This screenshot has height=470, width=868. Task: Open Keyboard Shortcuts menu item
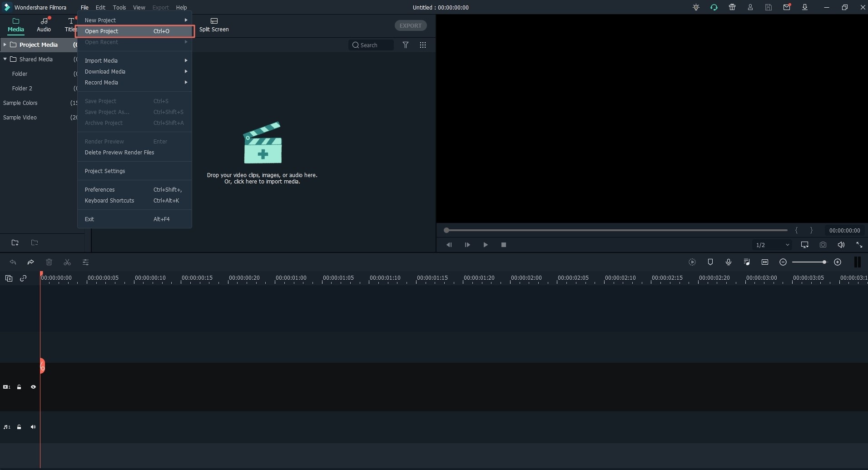(x=134, y=200)
